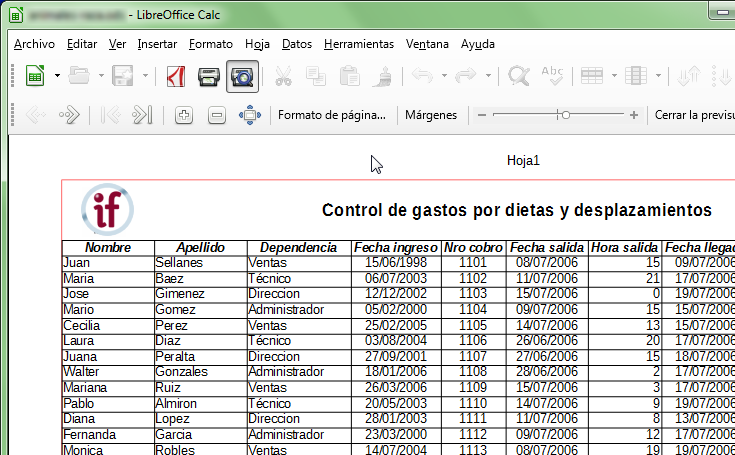This screenshot has height=455, width=735.
Task: Open the Redo history dropdown
Action: tap(488, 75)
